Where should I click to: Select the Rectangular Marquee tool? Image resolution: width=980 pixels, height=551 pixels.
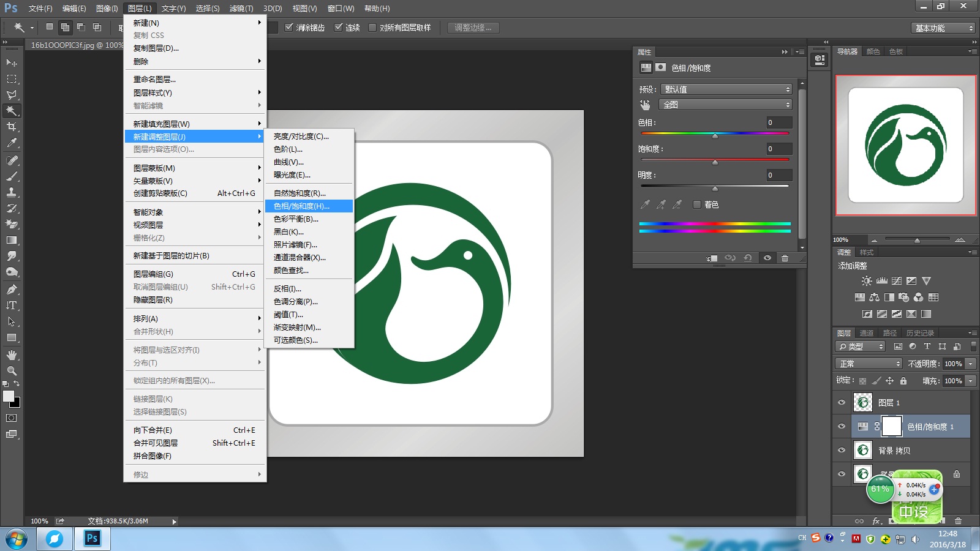pos(12,79)
